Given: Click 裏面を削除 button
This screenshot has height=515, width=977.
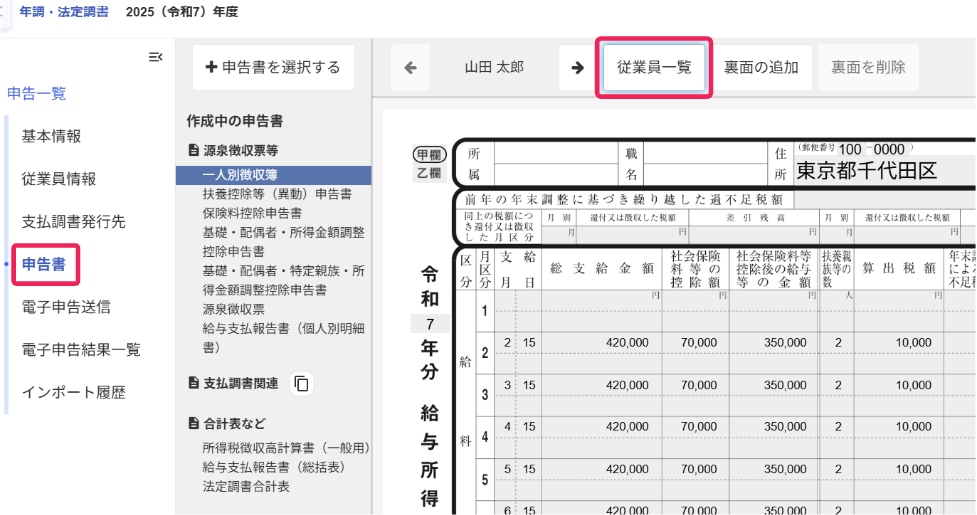Looking at the screenshot, I should coord(868,68).
